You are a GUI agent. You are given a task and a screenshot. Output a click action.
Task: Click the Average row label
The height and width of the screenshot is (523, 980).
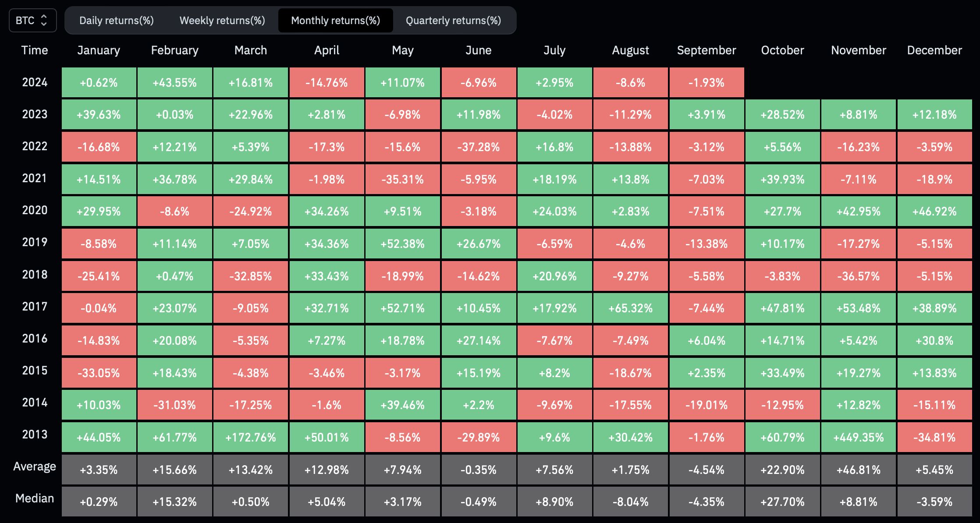[x=35, y=466]
